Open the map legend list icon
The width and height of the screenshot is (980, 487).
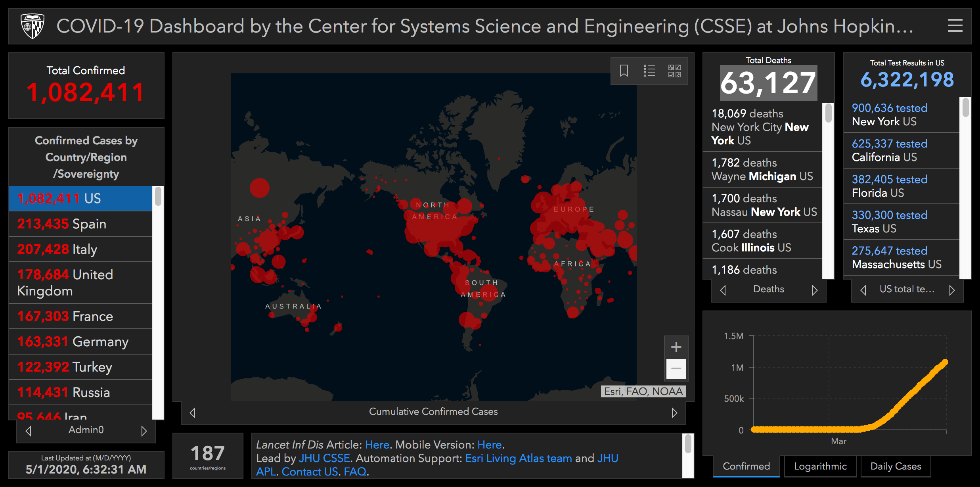coord(649,71)
